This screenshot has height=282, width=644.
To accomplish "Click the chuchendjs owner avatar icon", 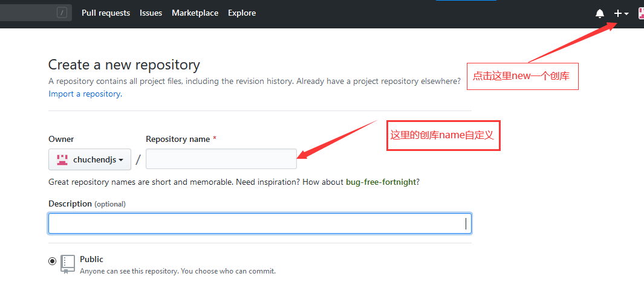I will [x=62, y=160].
